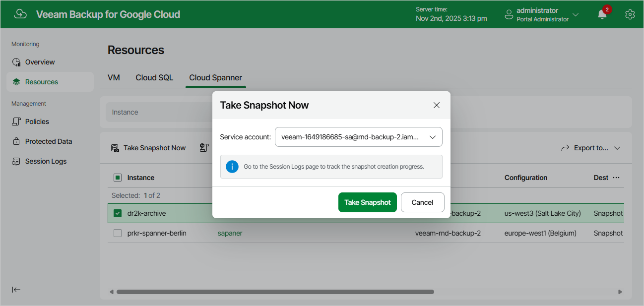This screenshot has width=644, height=306.
Task: Collapse the sidebar with the arrow icon
Action: (x=16, y=290)
